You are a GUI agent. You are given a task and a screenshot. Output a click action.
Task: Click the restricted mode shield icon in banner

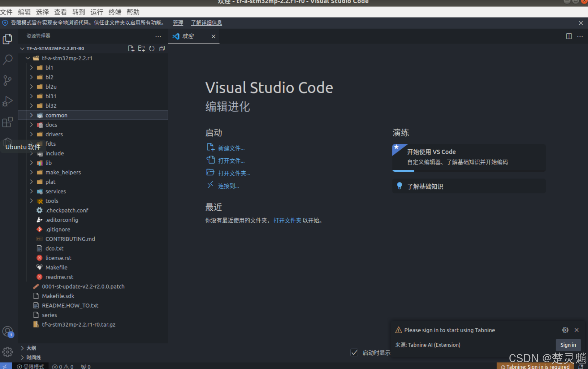pyautogui.click(x=5, y=23)
